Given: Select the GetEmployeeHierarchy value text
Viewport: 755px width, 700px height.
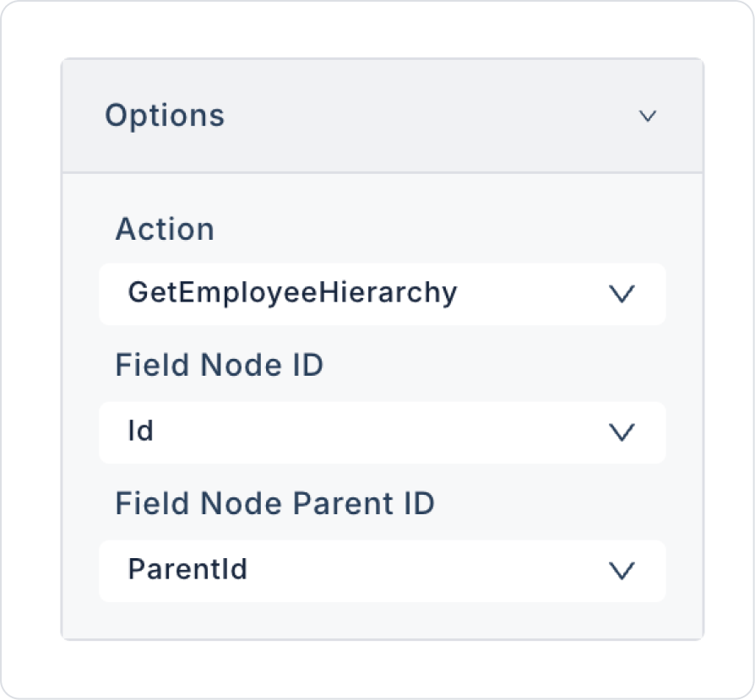Looking at the screenshot, I should pos(292,293).
